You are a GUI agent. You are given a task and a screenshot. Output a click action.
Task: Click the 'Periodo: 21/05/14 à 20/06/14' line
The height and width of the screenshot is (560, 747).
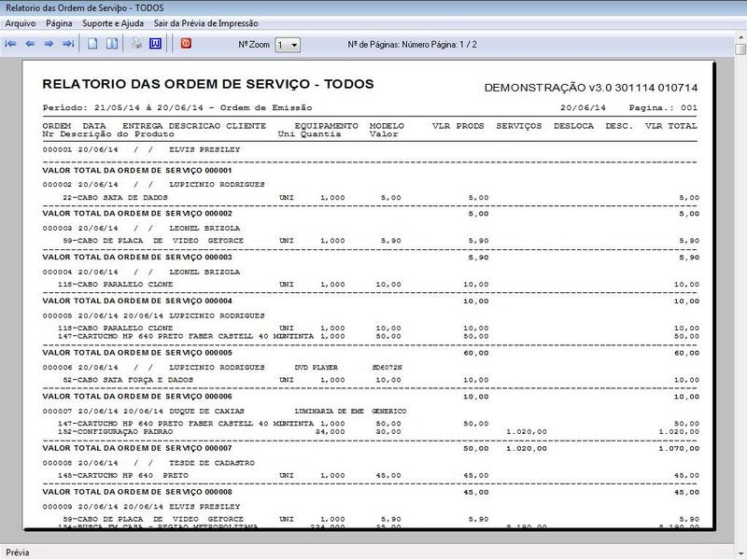pyautogui.click(x=177, y=107)
